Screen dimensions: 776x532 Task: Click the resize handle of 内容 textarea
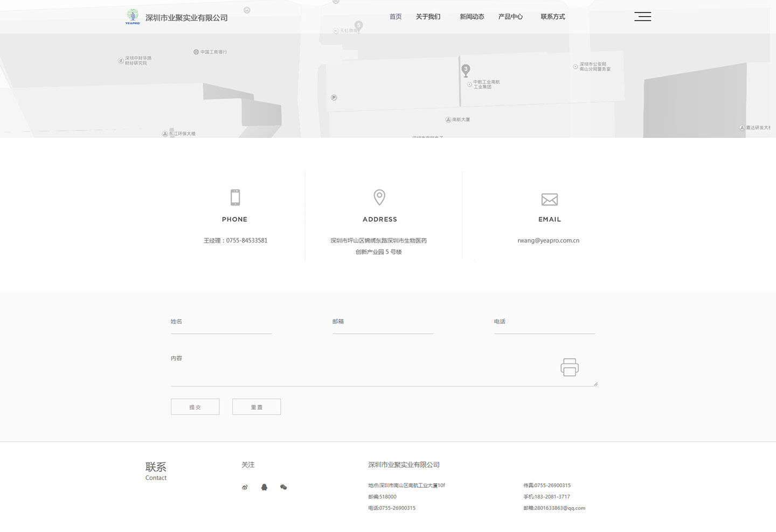click(595, 384)
